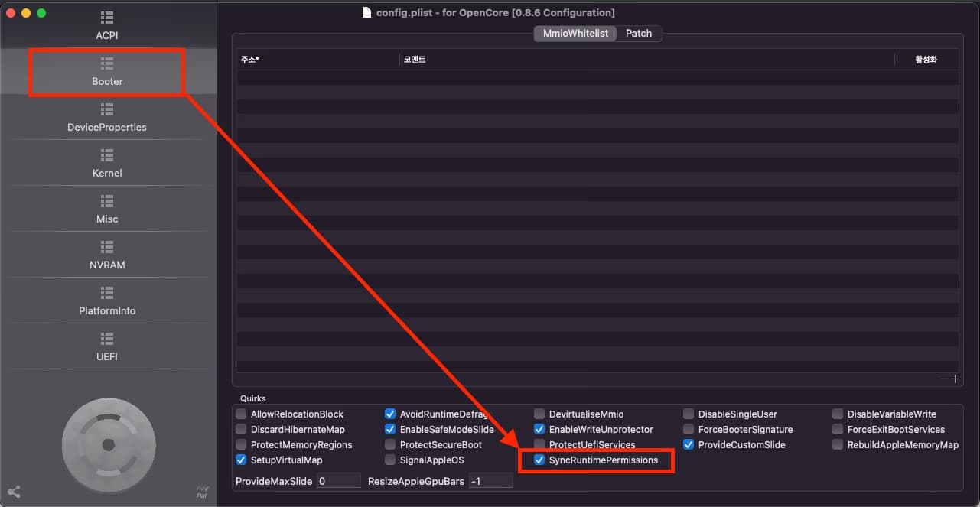Click the PayPal donate icon
980x507 pixels.
click(202, 492)
